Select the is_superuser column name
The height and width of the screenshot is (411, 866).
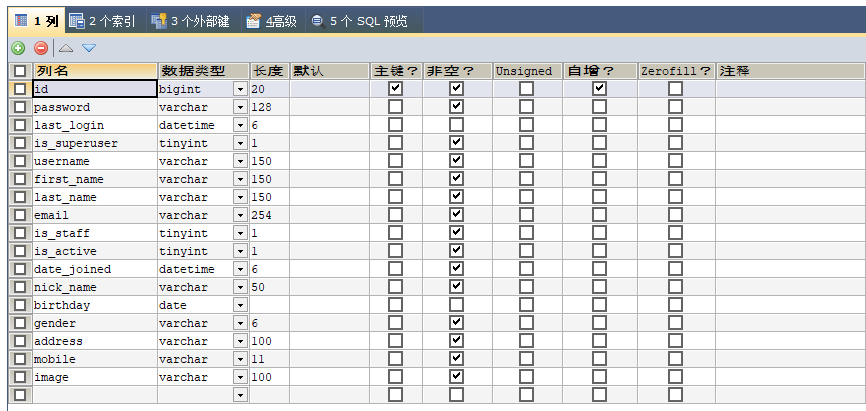tap(95, 143)
